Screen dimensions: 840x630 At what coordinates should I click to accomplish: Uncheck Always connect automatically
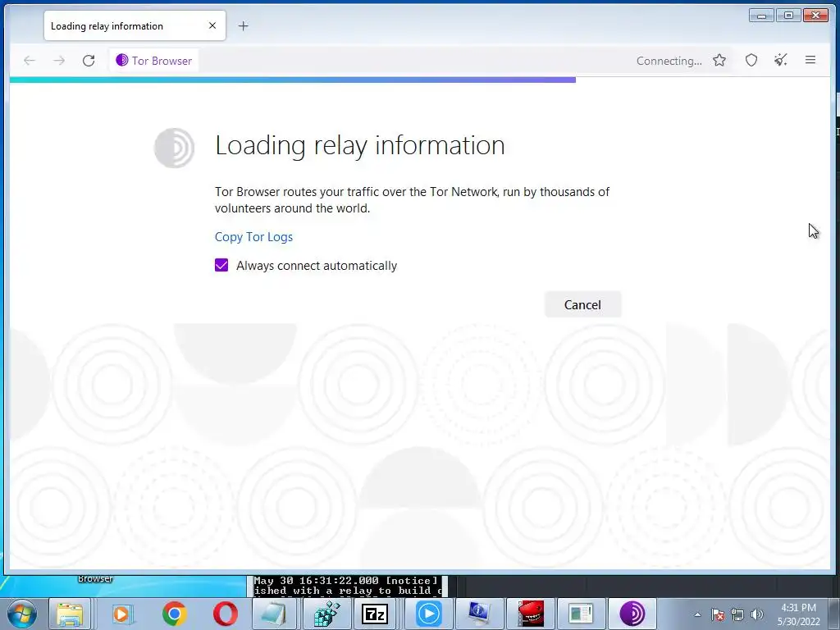coord(221,265)
